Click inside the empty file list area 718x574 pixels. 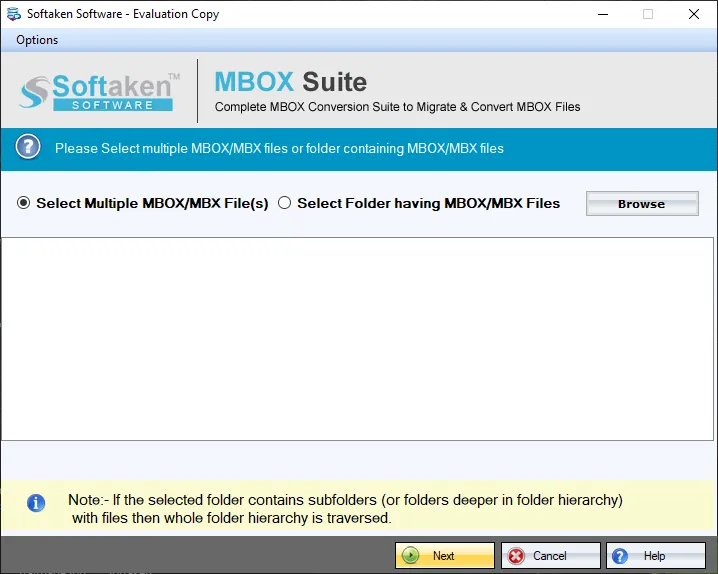coord(357,339)
